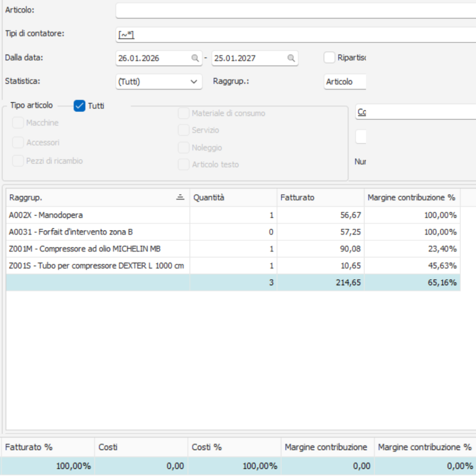The width and height of the screenshot is (476, 476).
Task: Select the Z001M Compressore ad olio MICHELIN row
Action: click(93, 248)
